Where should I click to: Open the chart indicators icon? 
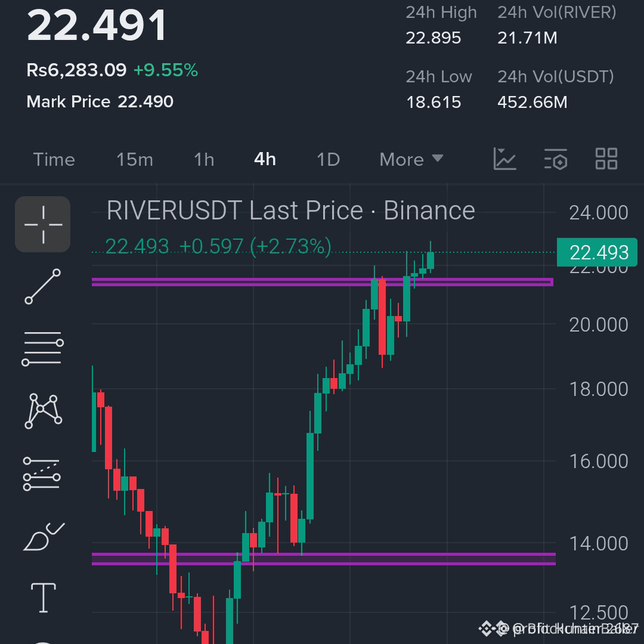point(505,159)
